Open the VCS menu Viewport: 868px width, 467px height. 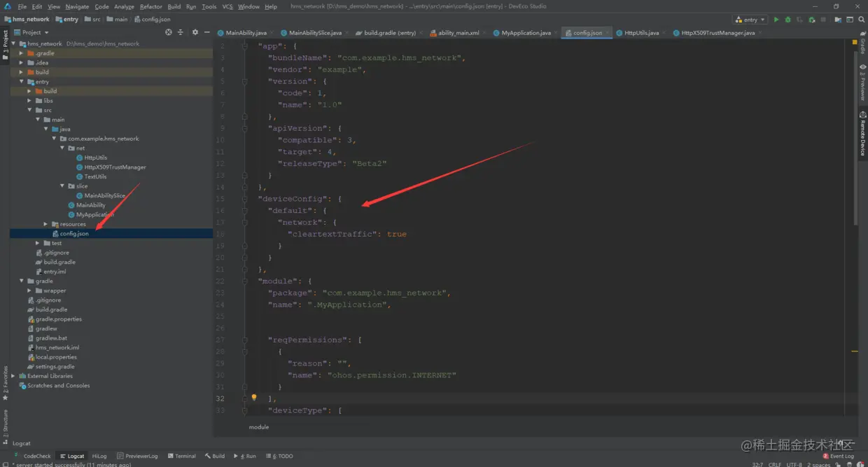[x=227, y=6]
